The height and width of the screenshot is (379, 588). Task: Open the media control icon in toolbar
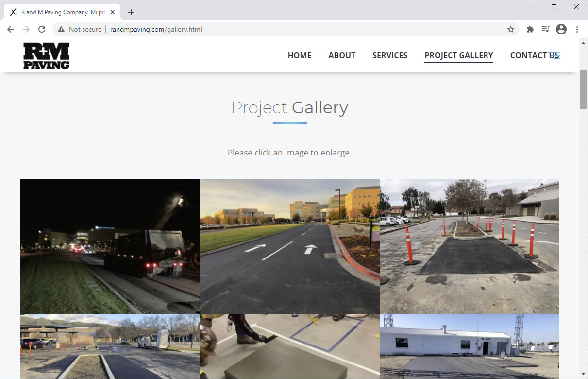(x=545, y=29)
